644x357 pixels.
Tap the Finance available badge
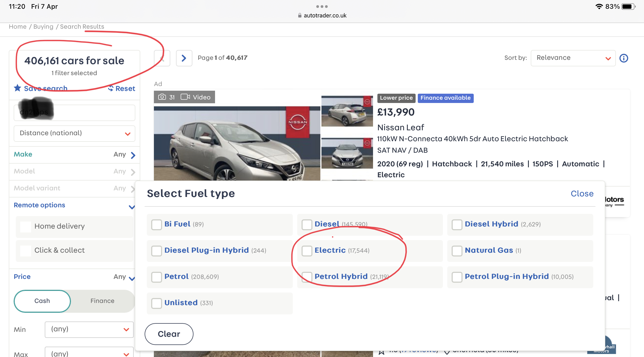click(446, 98)
